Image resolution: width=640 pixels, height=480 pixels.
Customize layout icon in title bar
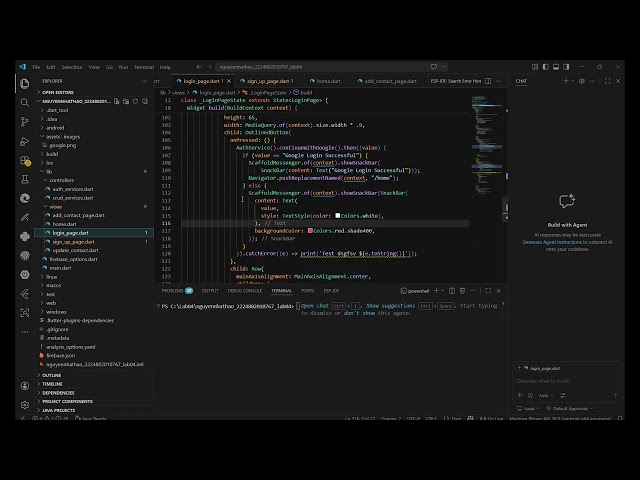(x=535, y=67)
